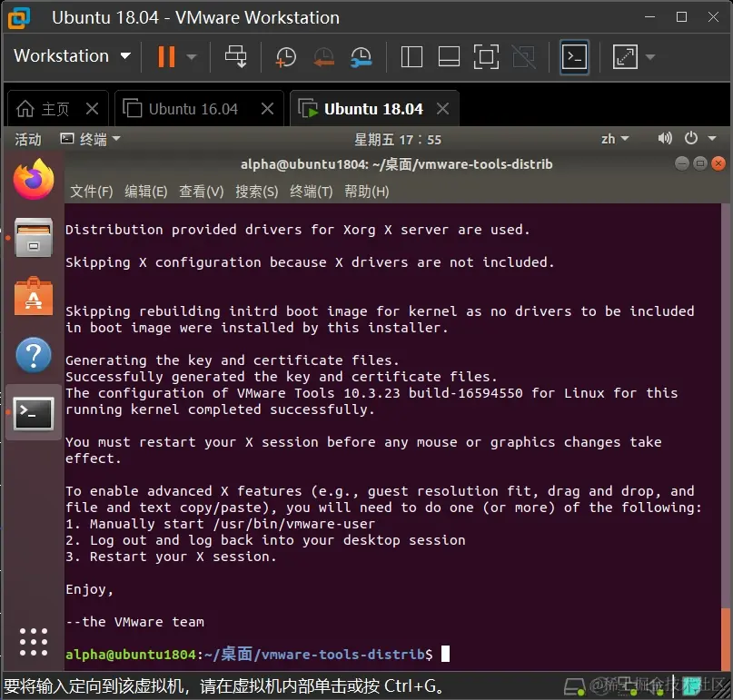This screenshot has height=700, width=733.
Task: Open the snapshot manager
Action: tap(361, 57)
